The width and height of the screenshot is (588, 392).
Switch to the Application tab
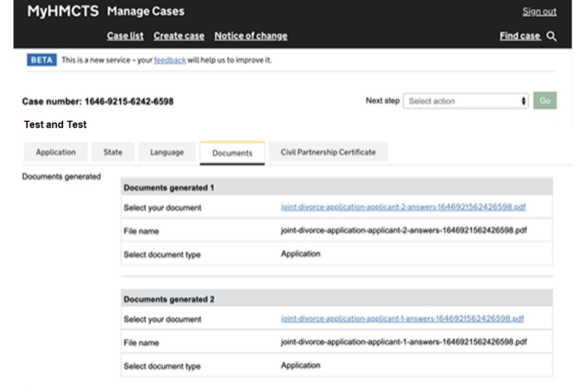tap(56, 153)
